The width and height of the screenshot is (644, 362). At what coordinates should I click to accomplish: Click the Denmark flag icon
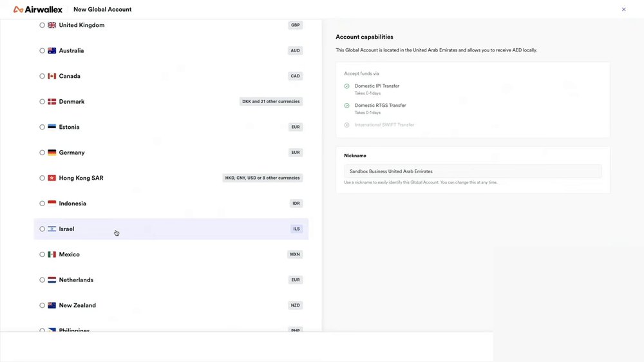tap(52, 102)
